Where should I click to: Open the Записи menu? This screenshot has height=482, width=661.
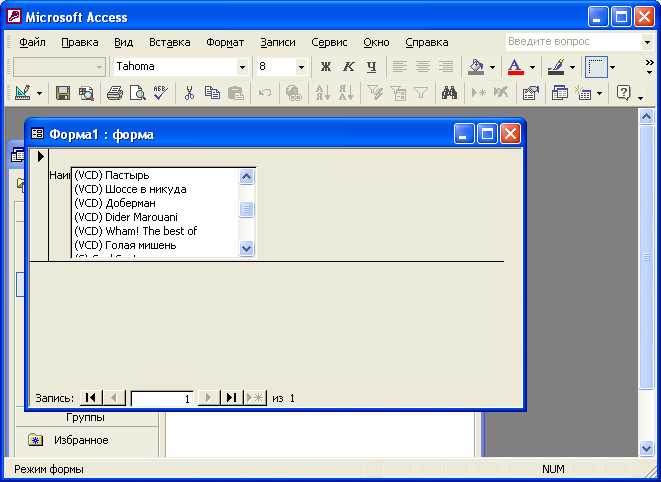tap(278, 42)
